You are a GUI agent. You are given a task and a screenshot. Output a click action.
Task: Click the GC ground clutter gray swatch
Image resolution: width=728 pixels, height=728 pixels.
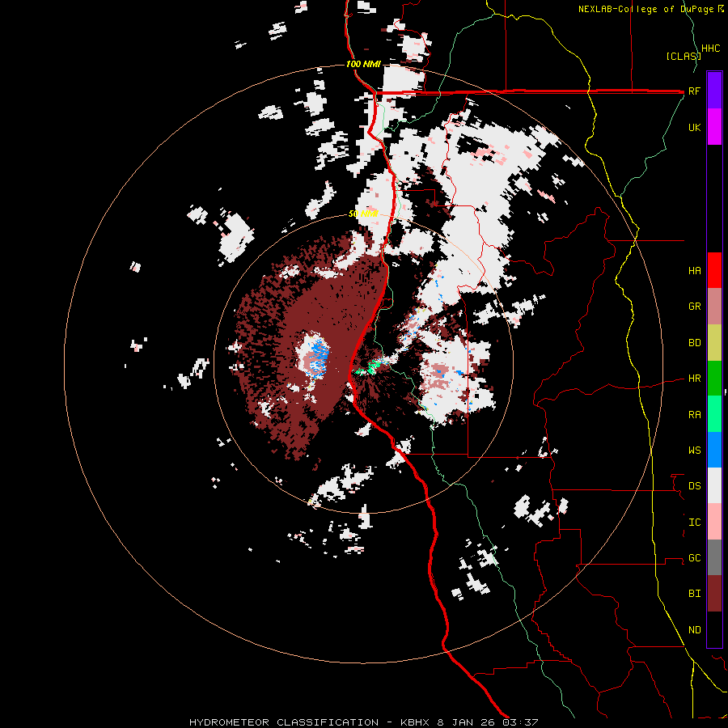point(714,557)
